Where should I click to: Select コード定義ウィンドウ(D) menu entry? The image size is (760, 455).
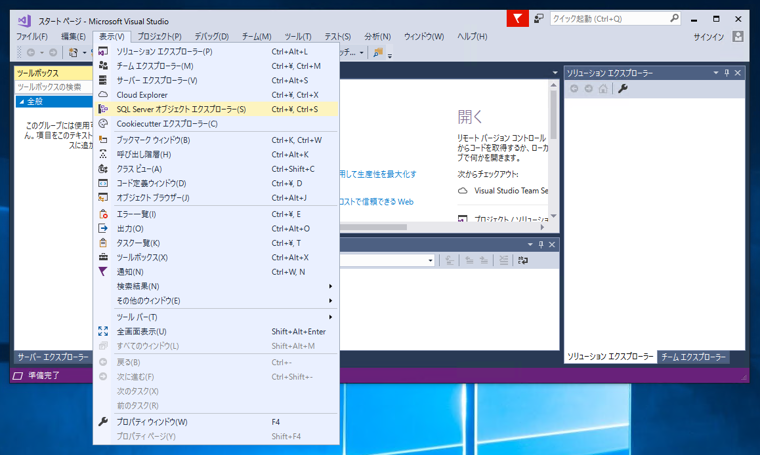click(216, 184)
